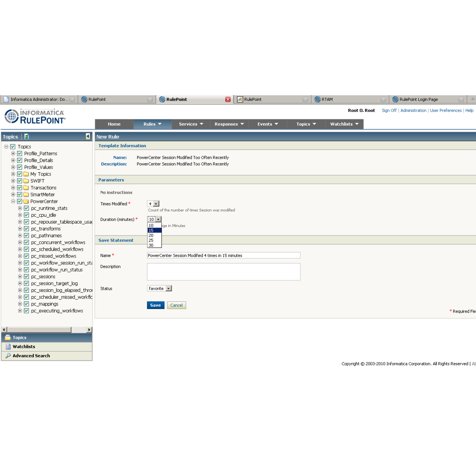Toggle the pc_sessions checkbox
476x476 pixels.
26,277
